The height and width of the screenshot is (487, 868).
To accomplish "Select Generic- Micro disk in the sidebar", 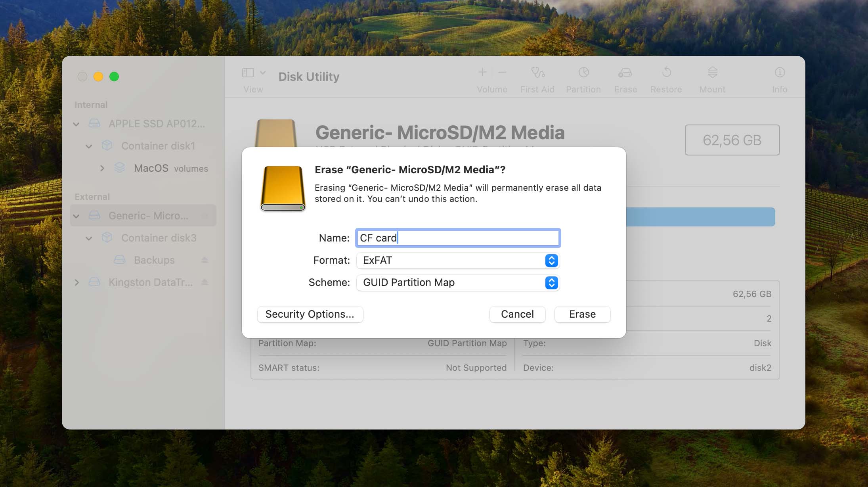I will [x=143, y=215].
